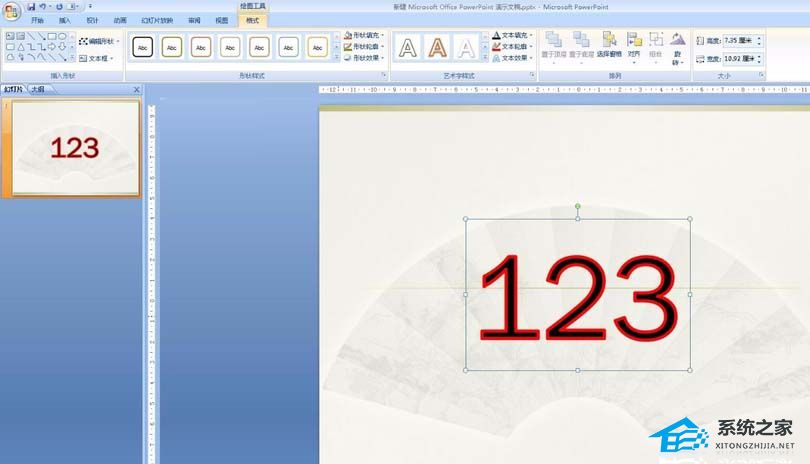
Task: Apply the black outline Abc shape style
Action: [143, 48]
